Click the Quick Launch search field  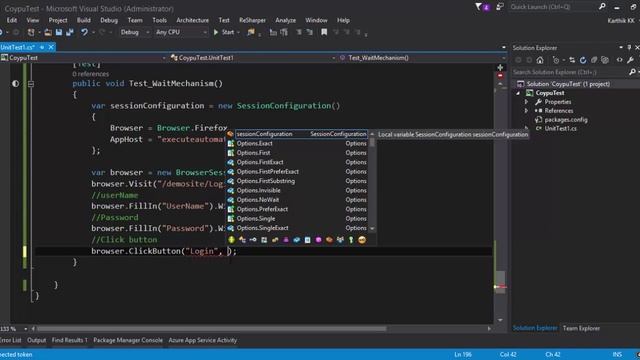(x=552, y=7)
